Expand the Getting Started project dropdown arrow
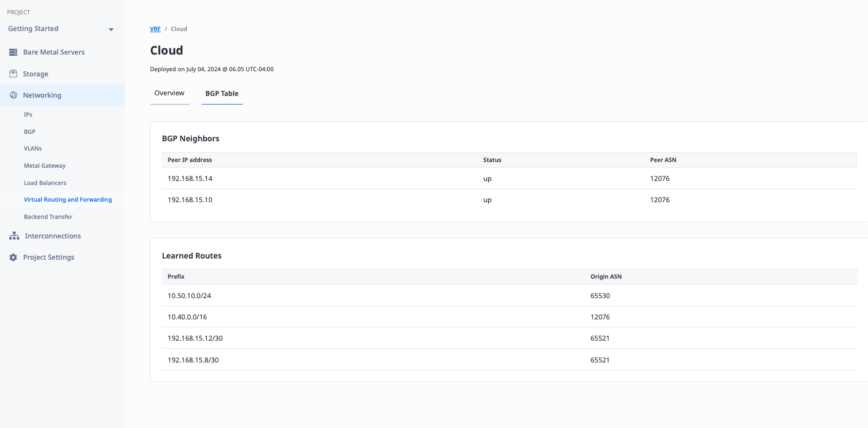 coord(111,29)
